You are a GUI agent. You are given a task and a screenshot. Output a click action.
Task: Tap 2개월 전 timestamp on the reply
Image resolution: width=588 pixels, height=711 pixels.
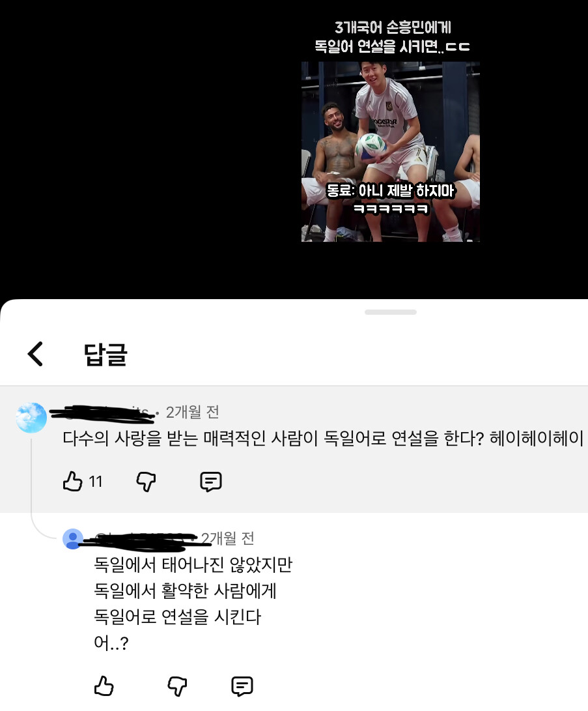(x=228, y=538)
